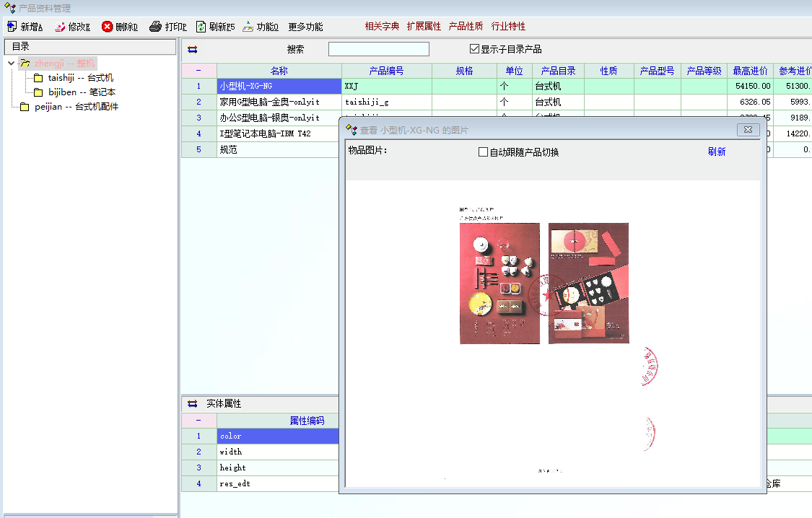812x518 pixels.
Task: Select taishiji -- 台式机 folder in tree
Action: pyautogui.click(x=80, y=78)
